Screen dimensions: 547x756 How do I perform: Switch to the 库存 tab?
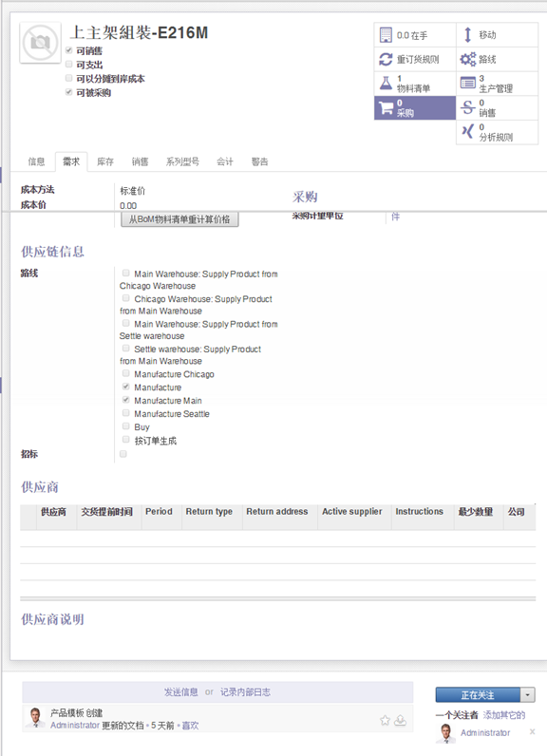(105, 161)
